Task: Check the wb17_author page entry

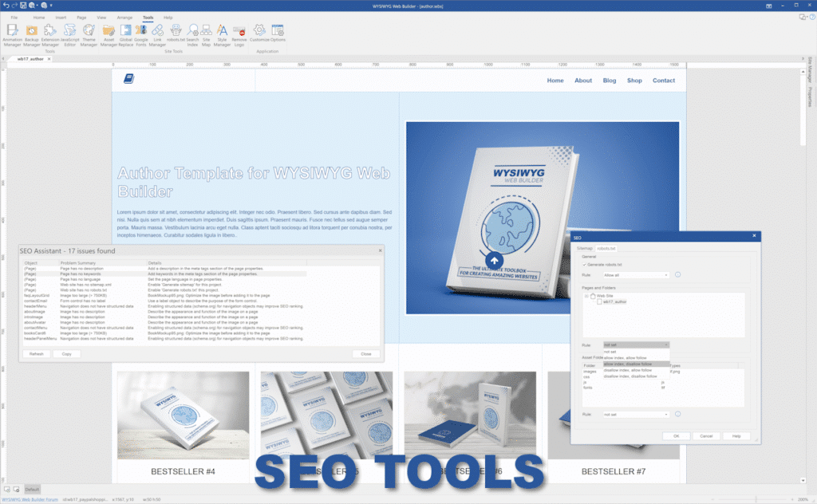Action: coord(599,302)
